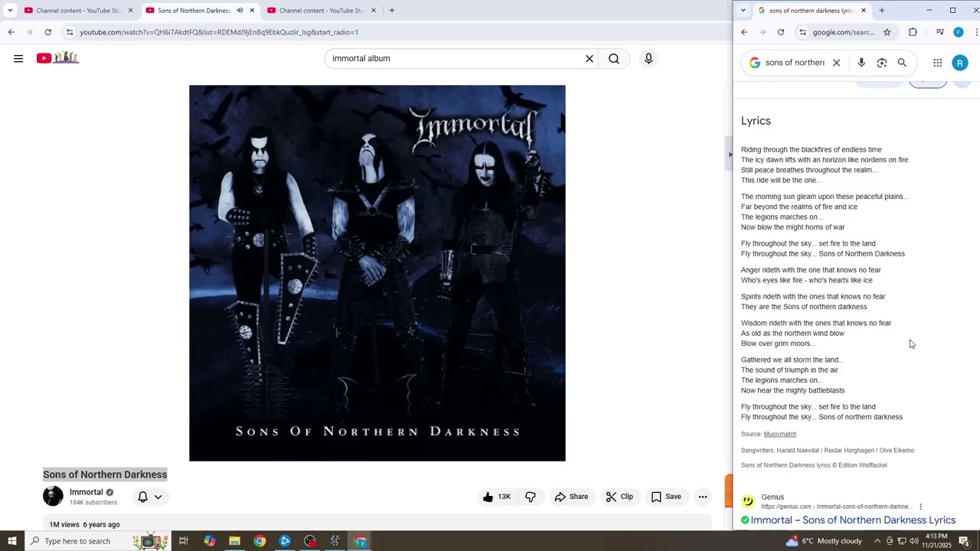Screen dimensions: 980x551
Task: Reload the YouTube page
Action: (48, 32)
